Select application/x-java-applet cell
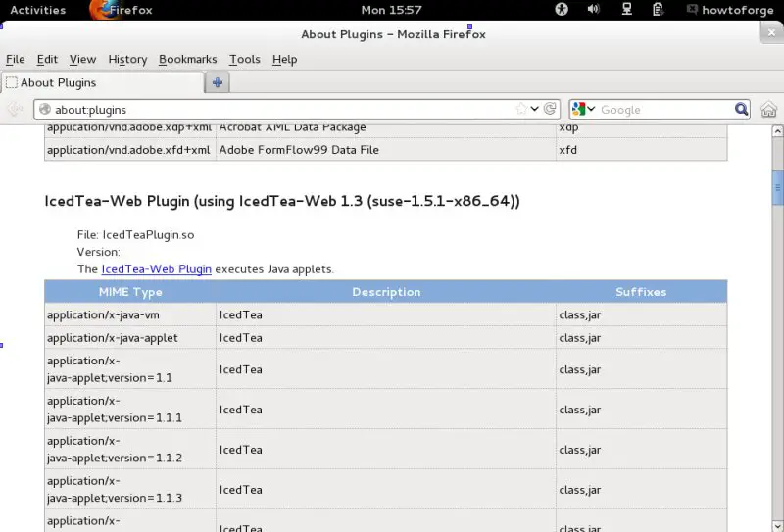Viewport: 784px width, 532px height. click(x=130, y=338)
